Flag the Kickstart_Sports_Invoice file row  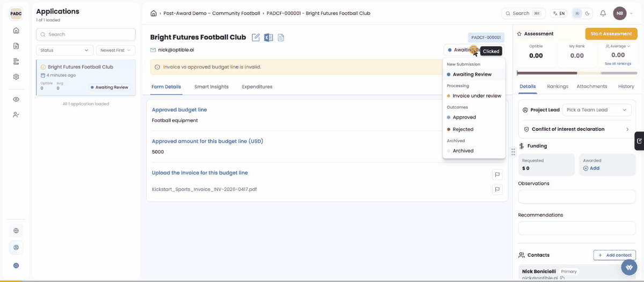click(x=497, y=189)
